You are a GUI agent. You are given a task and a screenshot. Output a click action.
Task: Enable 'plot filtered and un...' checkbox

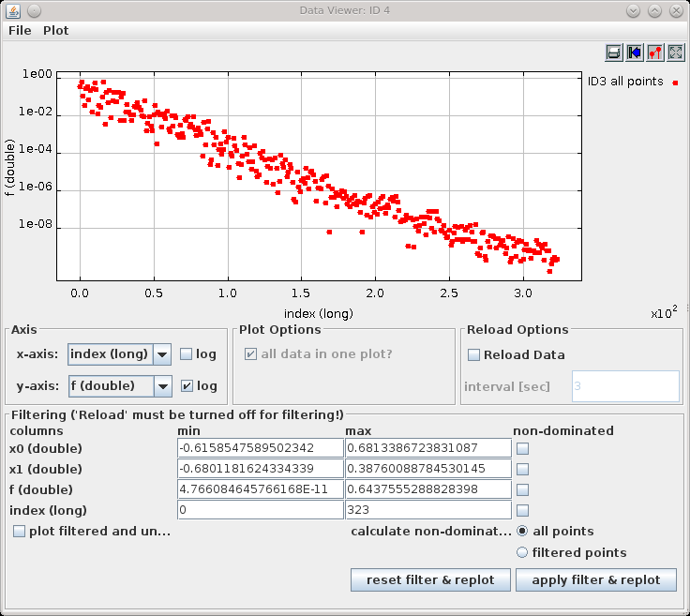tap(19, 531)
